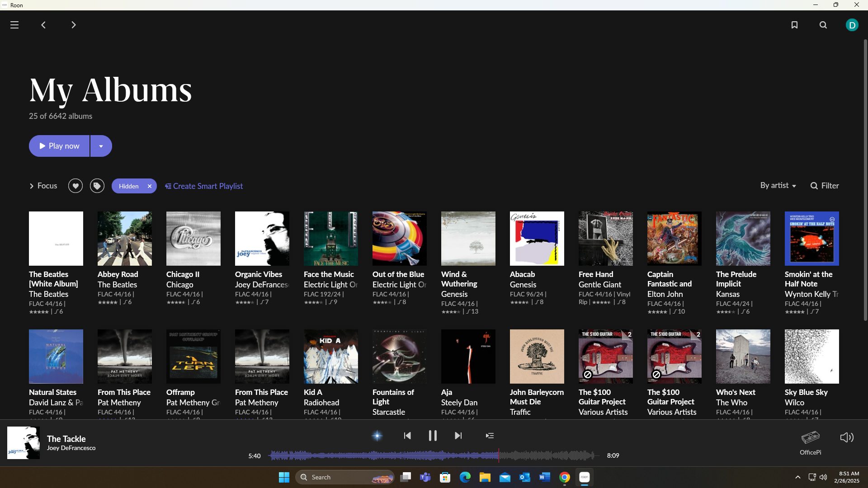Open Microsoft Word from taskbar
The width and height of the screenshot is (868, 488).
point(545,477)
